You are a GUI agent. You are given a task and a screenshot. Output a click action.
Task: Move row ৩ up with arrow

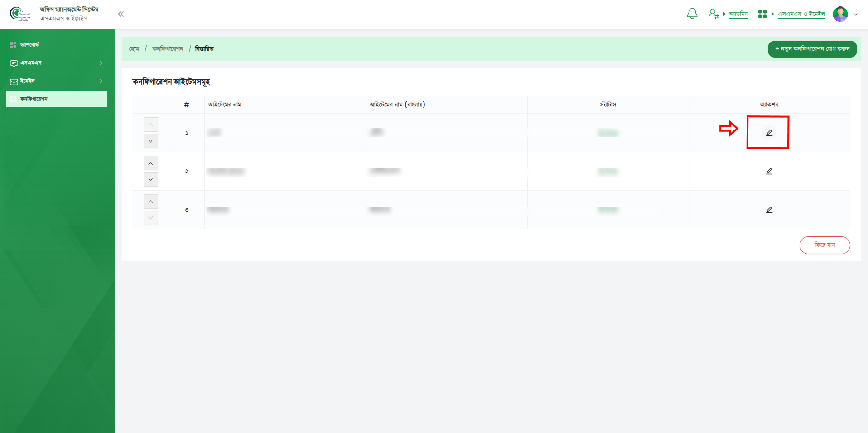click(150, 202)
